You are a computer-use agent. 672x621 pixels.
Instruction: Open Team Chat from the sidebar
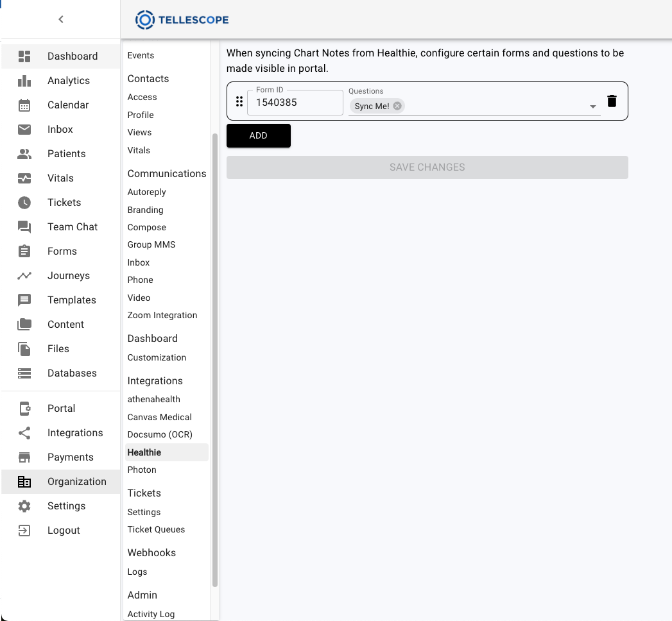60,227
